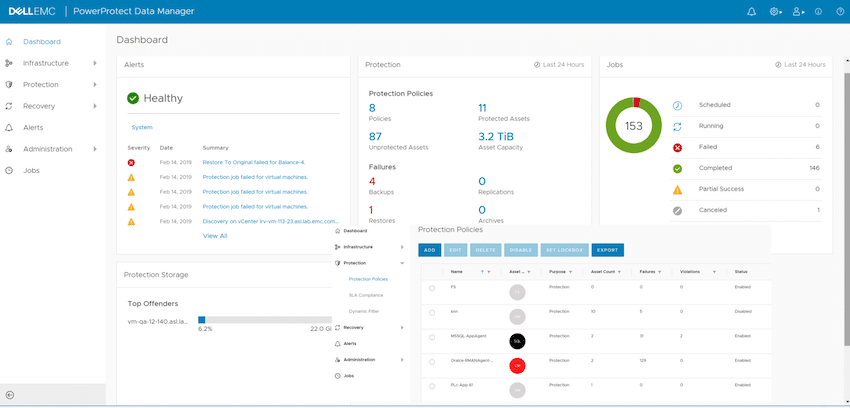Image resolution: width=850 pixels, height=408 pixels.
Task: Click the ADD policy button
Action: point(429,250)
